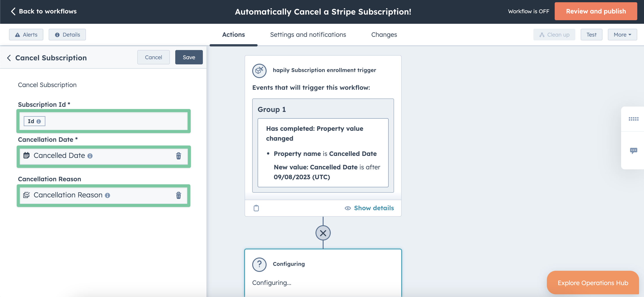
Task: Delete the Cancellation Reason field value
Action: coord(178,195)
